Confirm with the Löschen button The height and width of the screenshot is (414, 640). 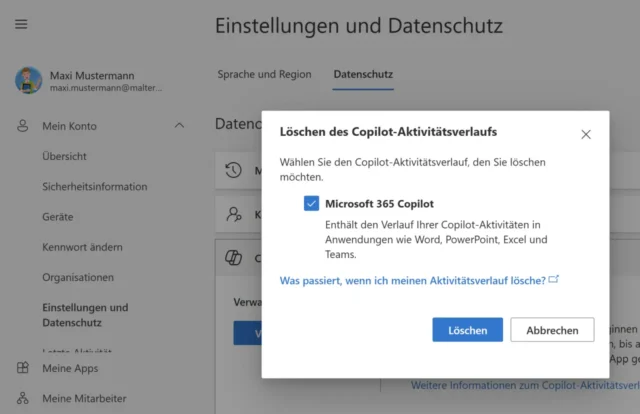click(468, 330)
